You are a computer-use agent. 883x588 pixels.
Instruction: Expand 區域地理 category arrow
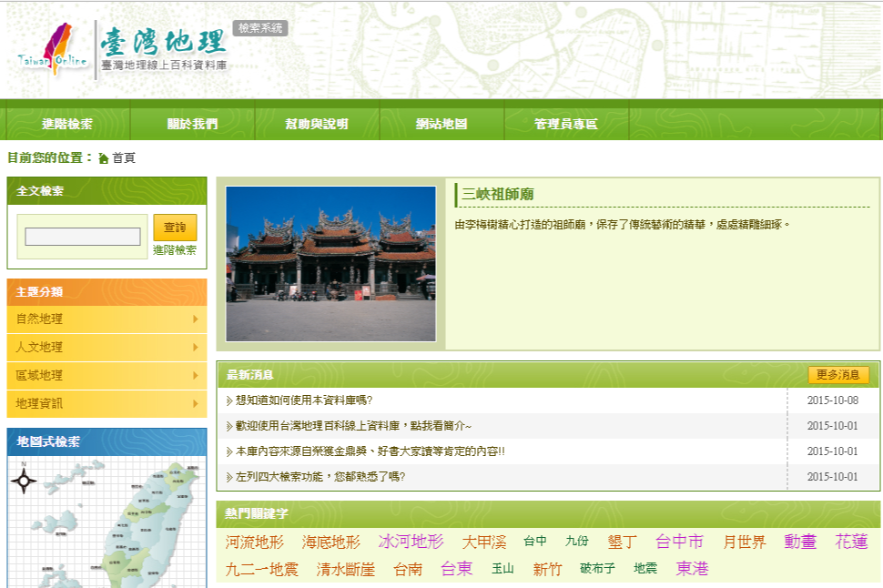(196, 375)
